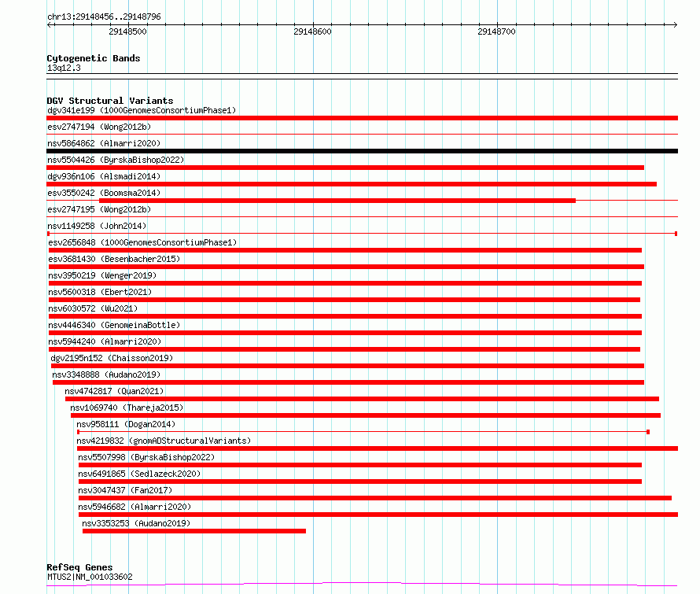Open nsv5504426 ByrskaBishop2022 variant label
The height and width of the screenshot is (594, 700).
click(116, 160)
